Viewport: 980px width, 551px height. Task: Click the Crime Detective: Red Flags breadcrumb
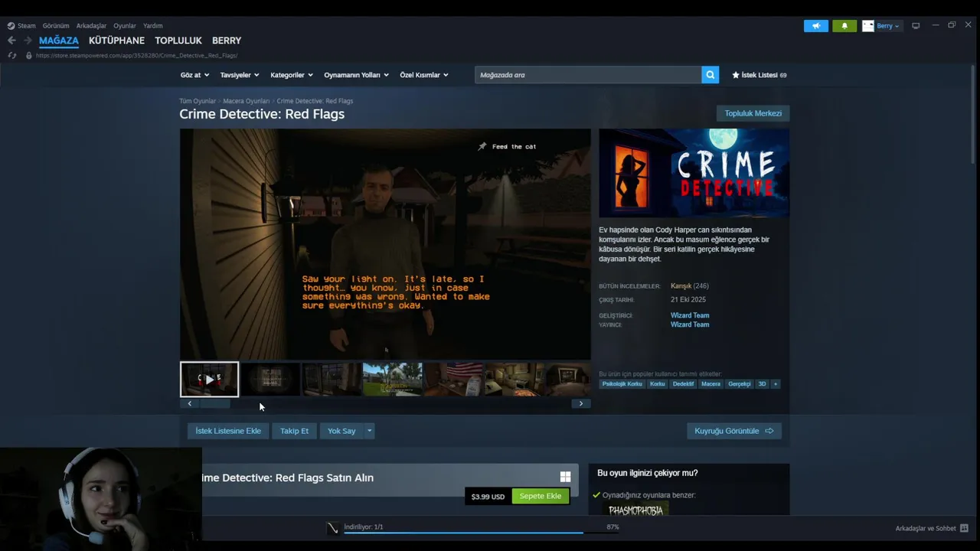coord(315,101)
